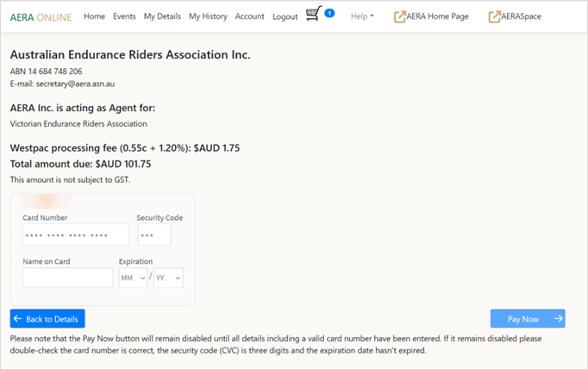Viewport: 588px width, 370px height.
Task: Open the expiration month MM dropdown
Action: click(x=133, y=278)
